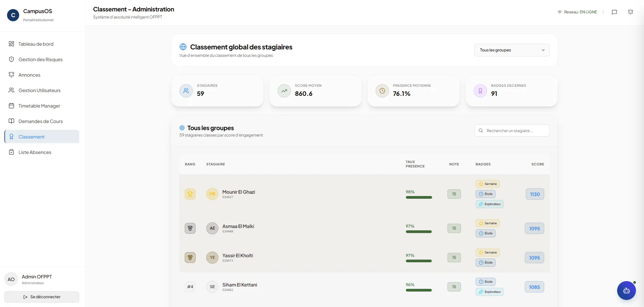Select trainee name Yassir El Kholti
This screenshot has height=307, width=644.
[x=238, y=256]
